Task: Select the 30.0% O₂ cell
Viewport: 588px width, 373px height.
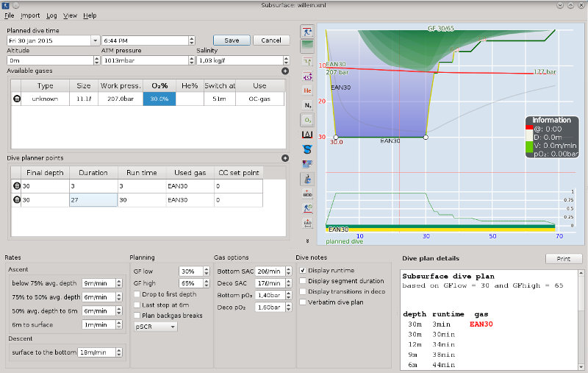Action: click(159, 99)
